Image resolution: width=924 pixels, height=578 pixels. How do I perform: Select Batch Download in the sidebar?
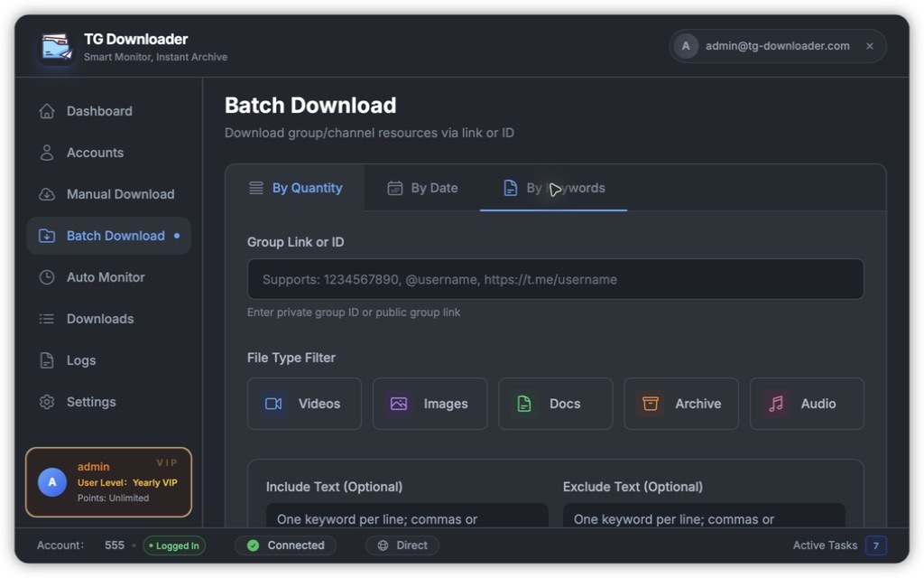tap(108, 236)
